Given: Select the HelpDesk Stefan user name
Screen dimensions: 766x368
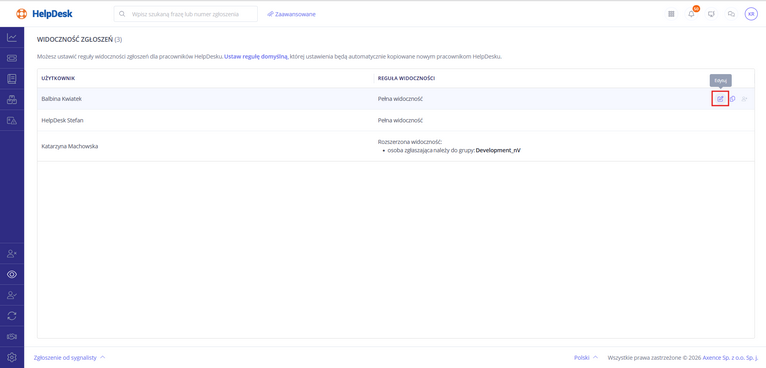Looking at the screenshot, I should pos(63,120).
